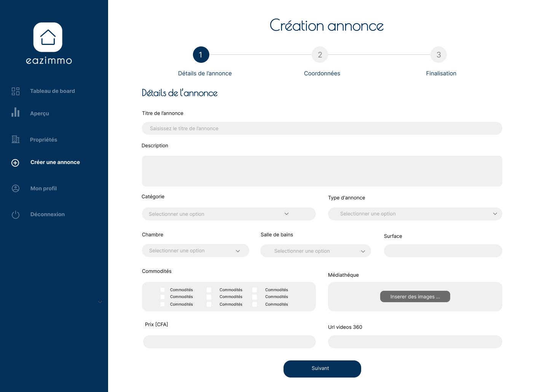This screenshot has height=392, width=548.
Task: Open Tableau de board grid icon
Action: [x=16, y=91]
